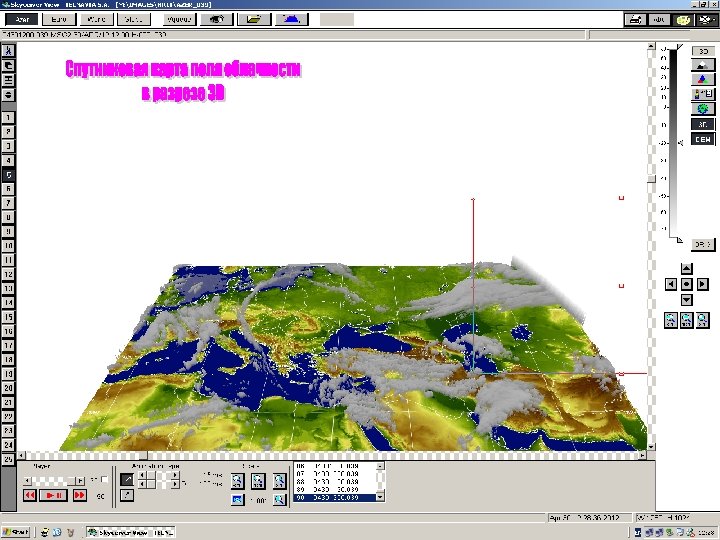Click the blank gray button in top toolbar

pyautogui.click(x=337, y=19)
